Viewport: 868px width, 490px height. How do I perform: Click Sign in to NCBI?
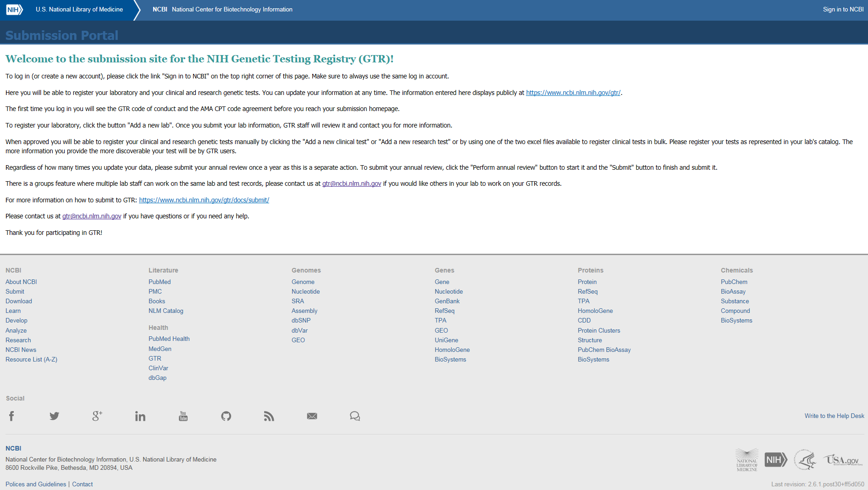pos(843,9)
